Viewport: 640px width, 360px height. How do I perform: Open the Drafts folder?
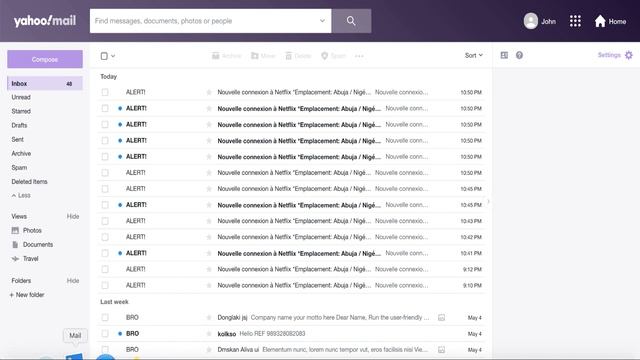tap(19, 125)
